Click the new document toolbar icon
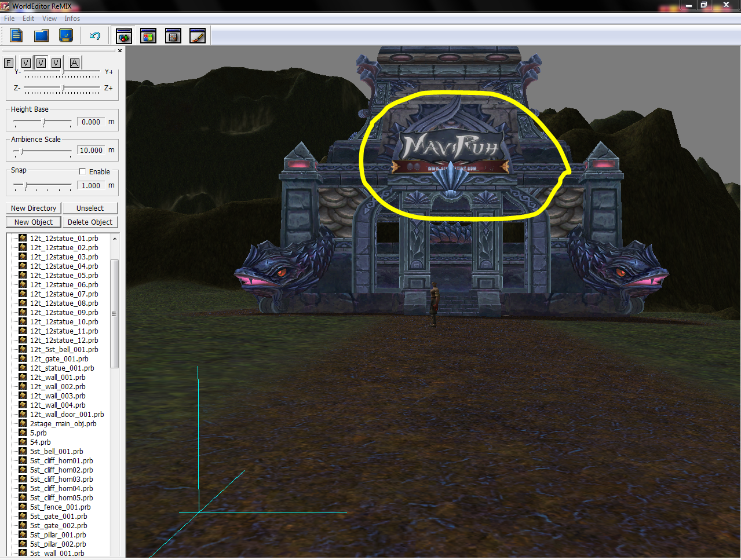741x560 pixels. (x=16, y=36)
